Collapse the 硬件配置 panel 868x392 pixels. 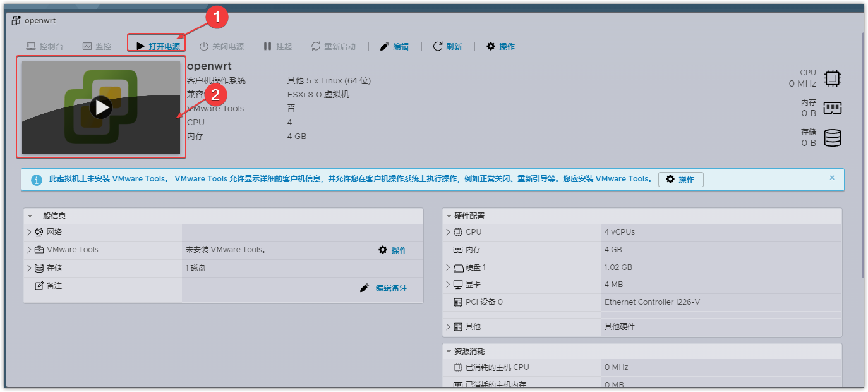449,216
